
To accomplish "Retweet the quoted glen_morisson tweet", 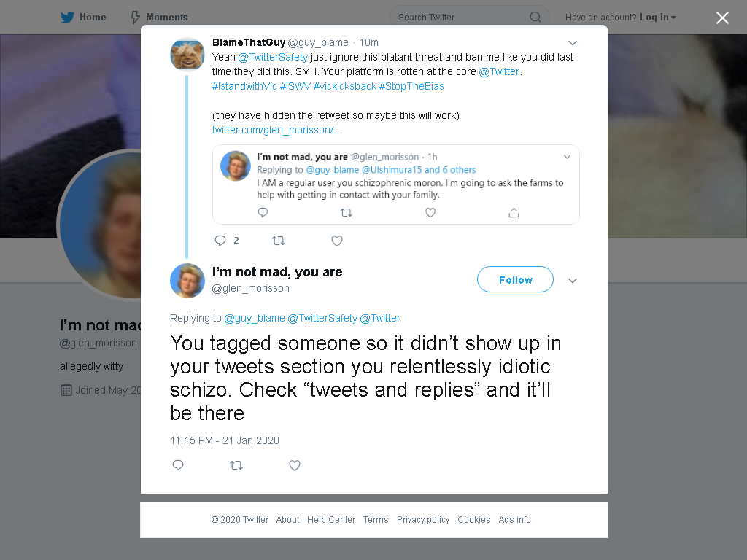I will 347,212.
